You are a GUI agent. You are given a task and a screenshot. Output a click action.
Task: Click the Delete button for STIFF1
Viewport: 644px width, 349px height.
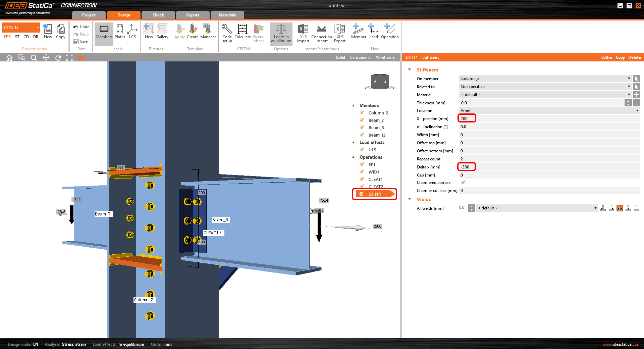(634, 57)
